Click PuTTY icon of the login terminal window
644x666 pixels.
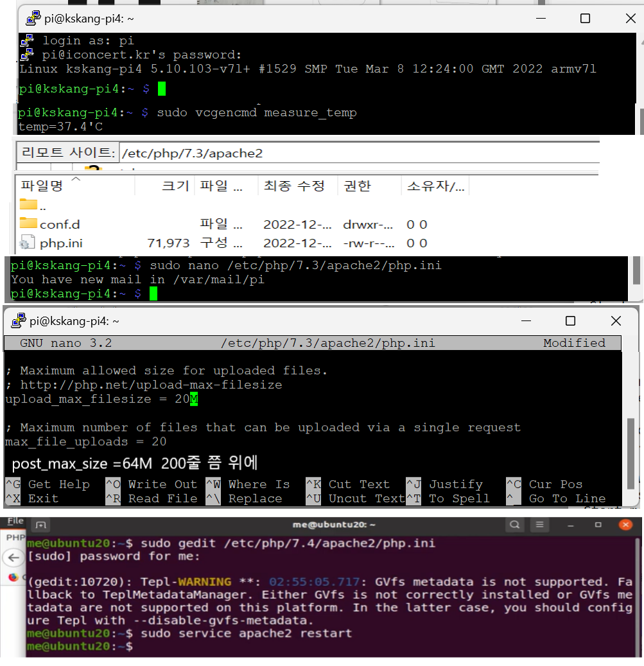click(33, 18)
